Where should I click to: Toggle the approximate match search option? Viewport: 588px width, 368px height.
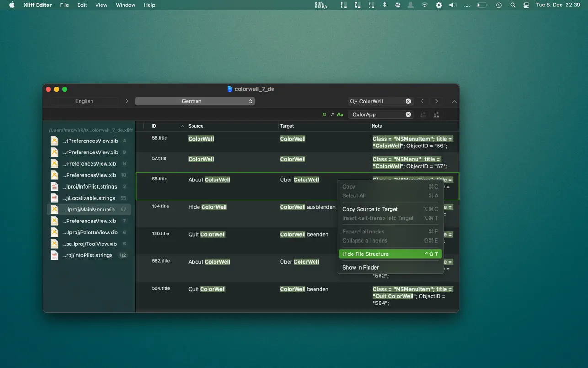pos(324,114)
